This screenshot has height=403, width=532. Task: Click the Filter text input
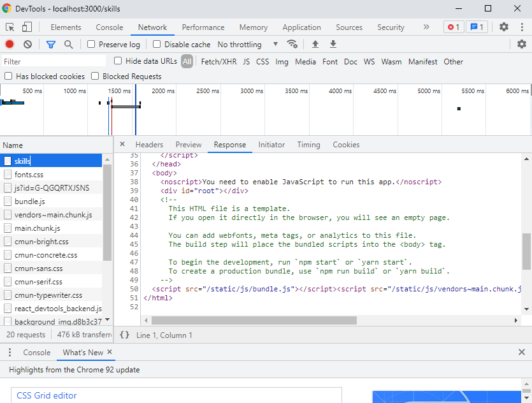(54, 61)
